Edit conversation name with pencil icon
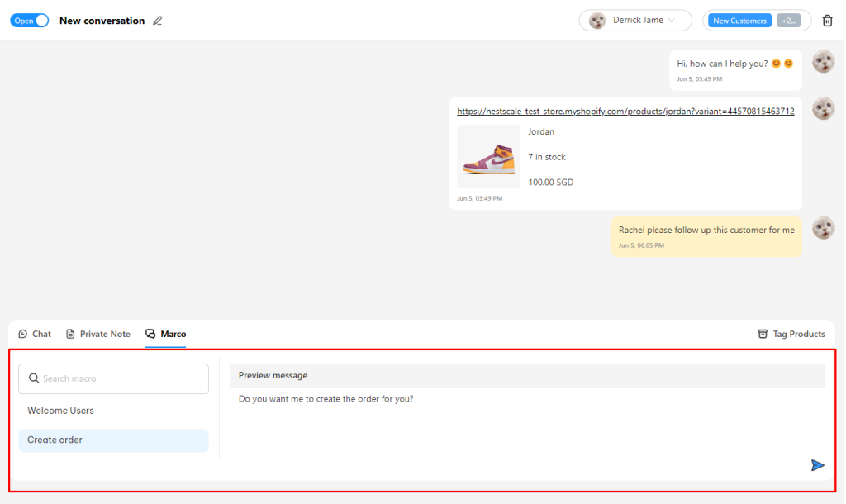The width and height of the screenshot is (846, 504). tap(158, 21)
